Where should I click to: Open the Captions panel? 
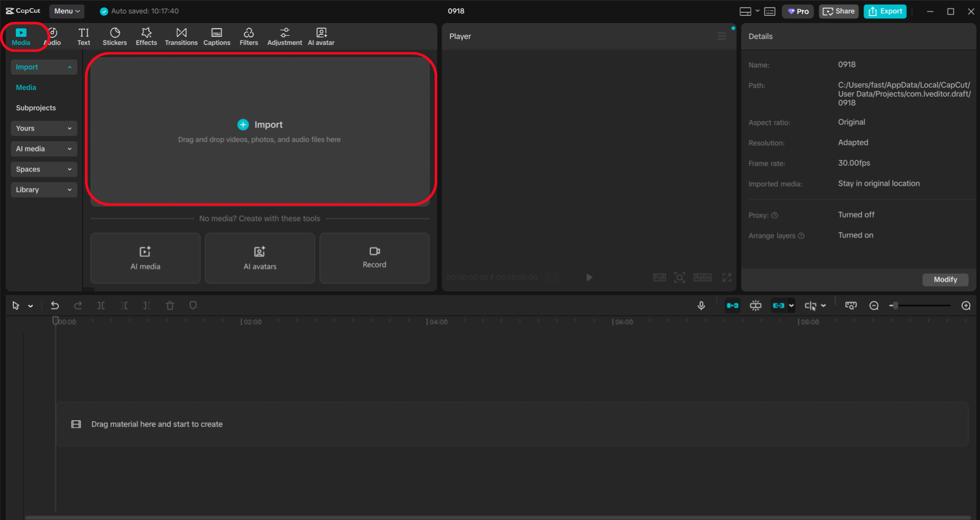pyautogui.click(x=217, y=36)
